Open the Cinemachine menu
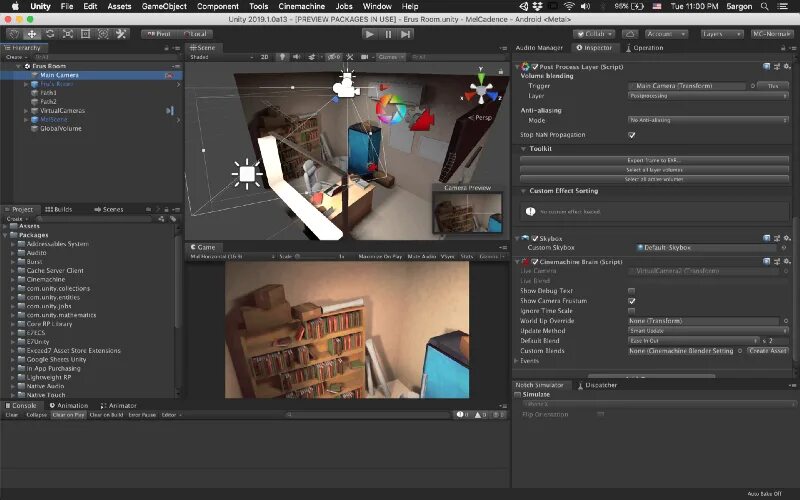The width and height of the screenshot is (800, 500). coord(302,6)
